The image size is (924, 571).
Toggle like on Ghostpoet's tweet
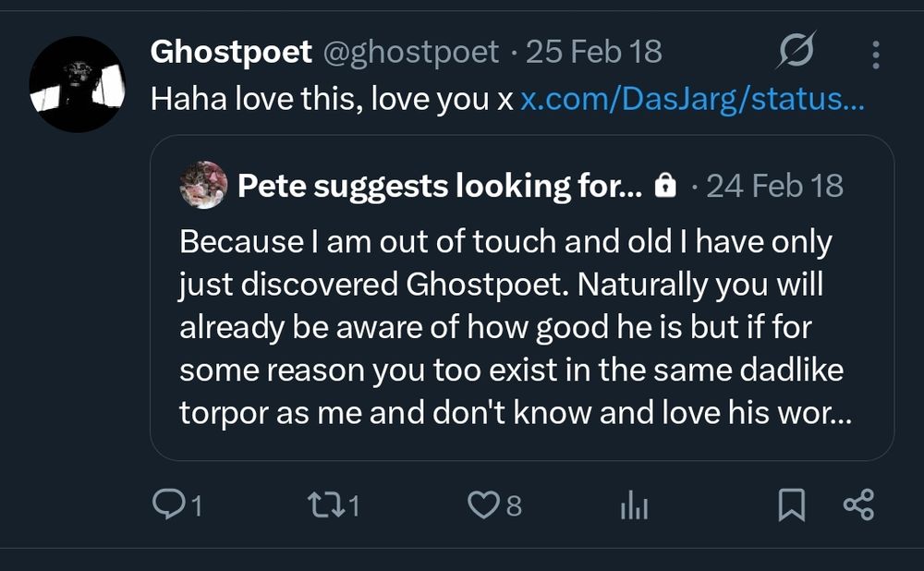point(483,504)
